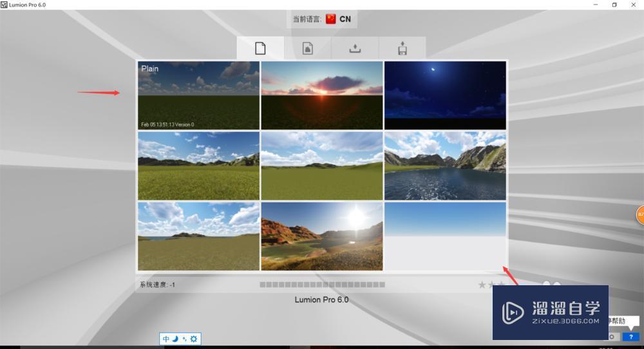Click the benchmark progress squares bar
Screen dimensions: 644x349
(x=323, y=285)
